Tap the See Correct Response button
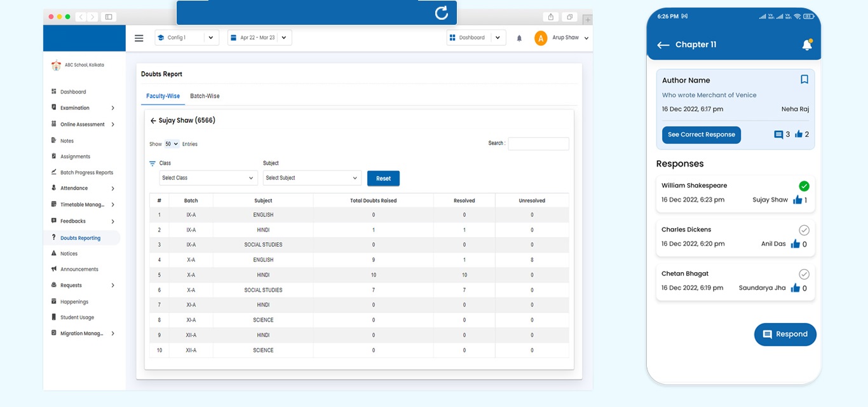The image size is (868, 407). click(701, 135)
